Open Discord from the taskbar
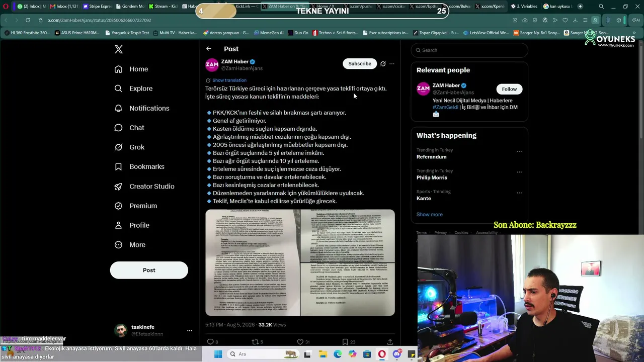 (x=397, y=354)
